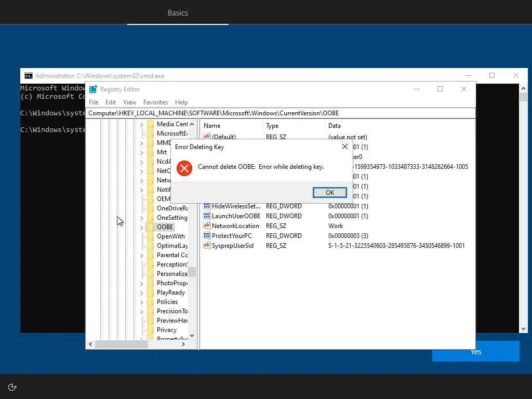Click the SysprepUserSid string value icon
Image resolution: width=532 pixels, height=399 pixels.
[207, 245]
